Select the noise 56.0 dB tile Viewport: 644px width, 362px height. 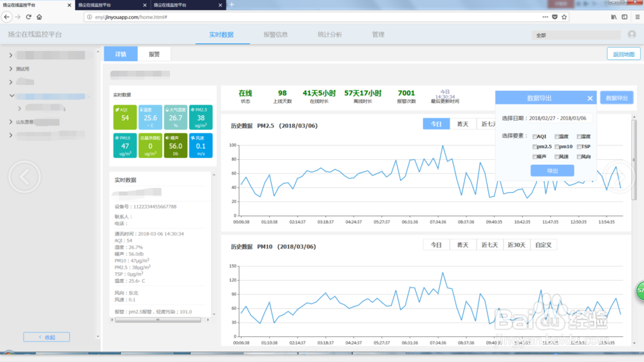[x=175, y=146]
